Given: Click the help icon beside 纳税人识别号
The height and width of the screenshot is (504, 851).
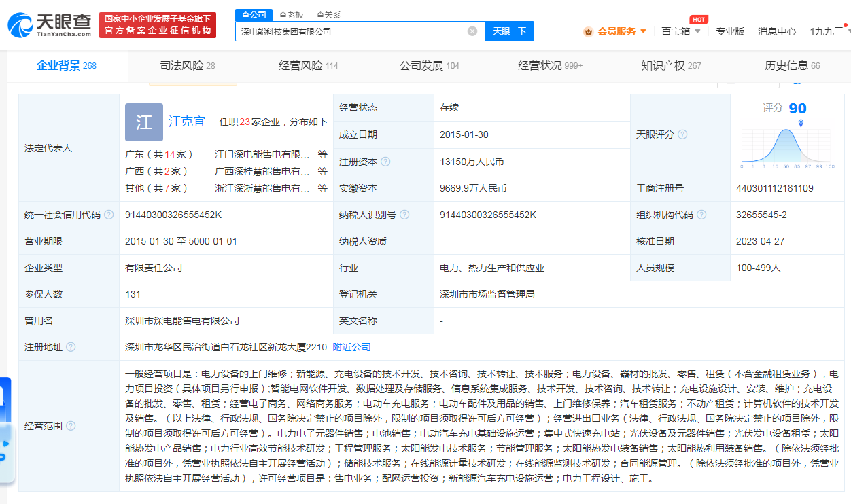Looking at the screenshot, I should coord(405,215).
